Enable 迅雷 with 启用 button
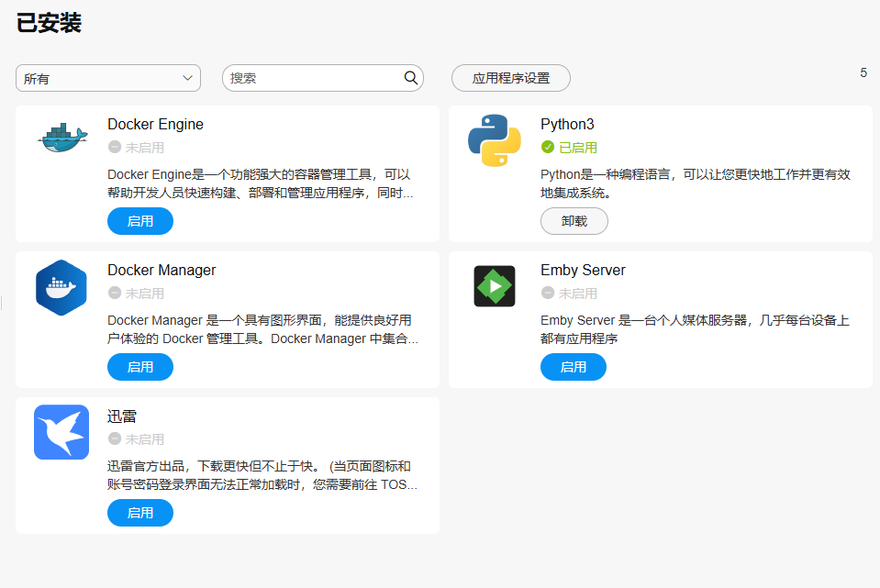This screenshot has width=880, height=588. (x=140, y=513)
